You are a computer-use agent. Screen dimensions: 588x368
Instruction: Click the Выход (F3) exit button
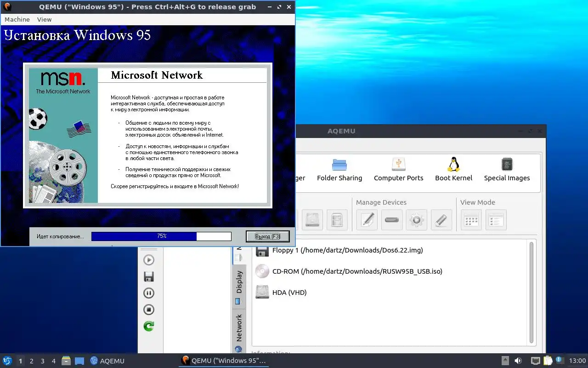point(267,236)
